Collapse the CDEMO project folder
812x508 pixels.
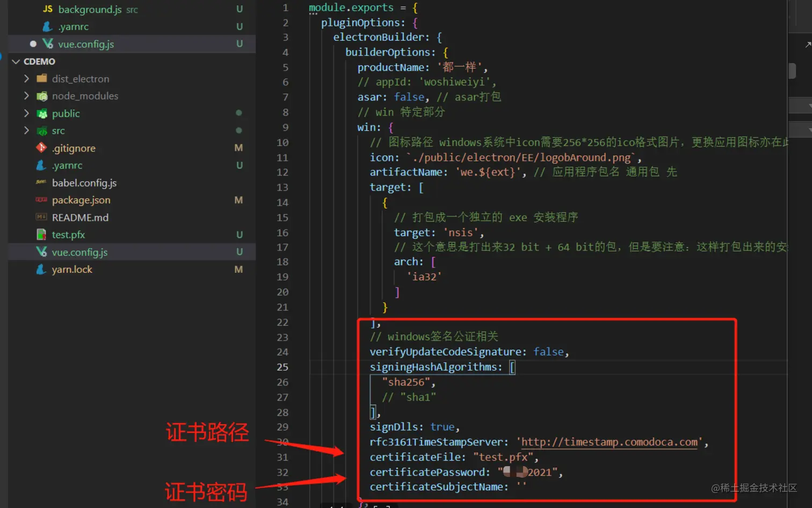[16, 61]
